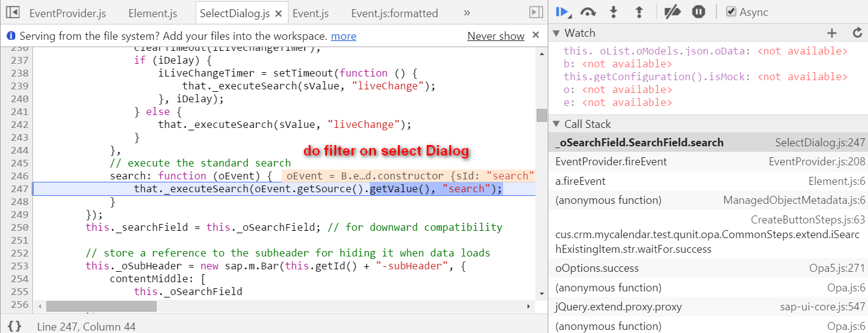868x333 pixels.
Task: Select the iSearchExistingItem waitFor.success frame
Action: pos(708,234)
